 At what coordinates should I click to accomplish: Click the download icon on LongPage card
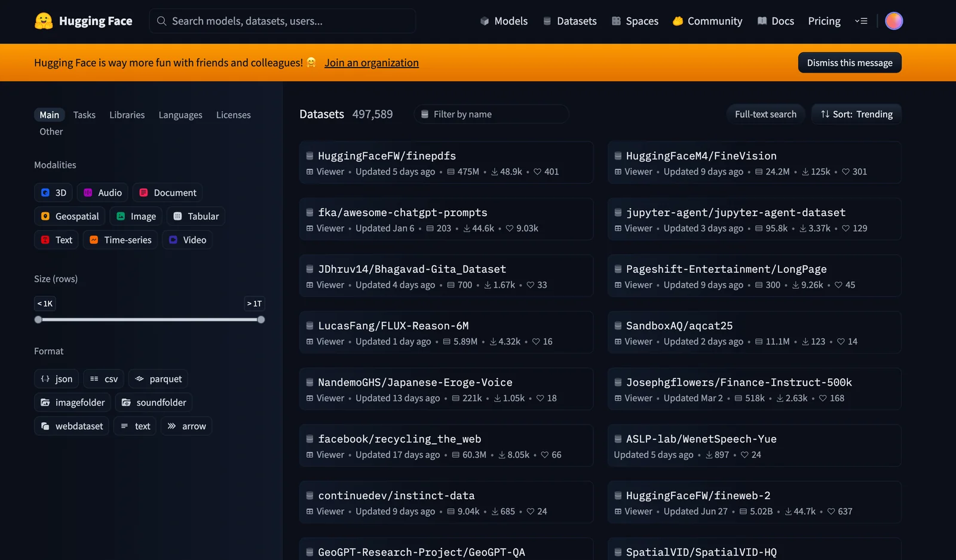795,285
